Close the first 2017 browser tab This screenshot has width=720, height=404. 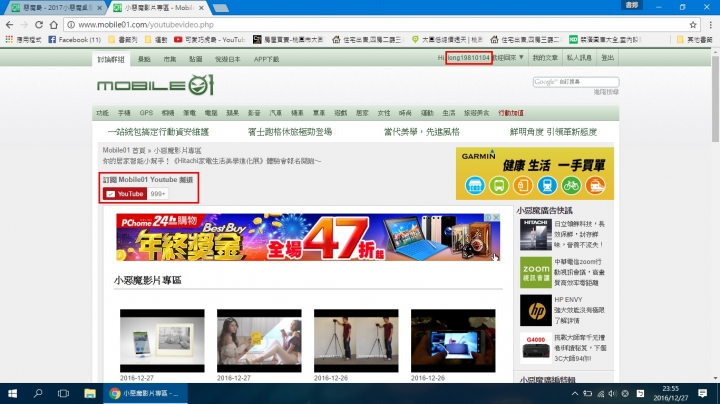pos(99,8)
